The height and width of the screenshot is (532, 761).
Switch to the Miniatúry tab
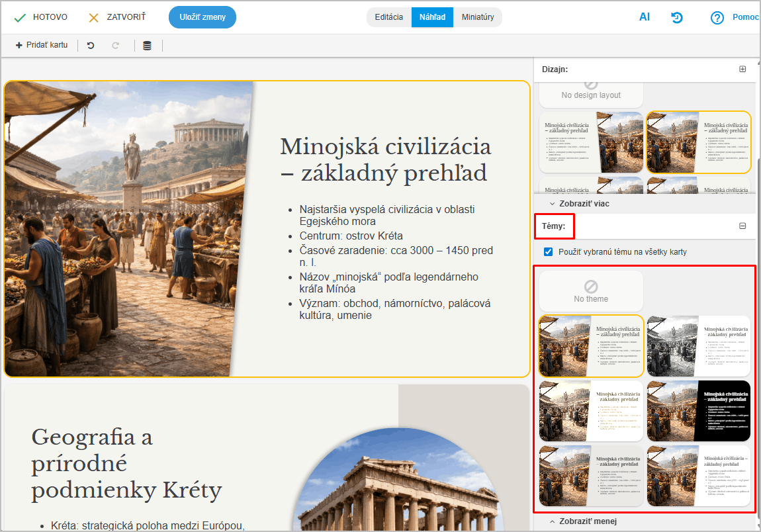coord(478,17)
